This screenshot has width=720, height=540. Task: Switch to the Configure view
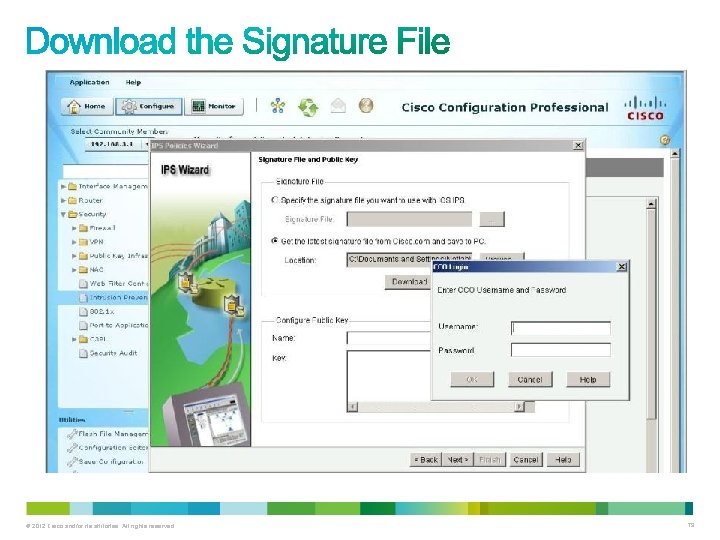[x=148, y=107]
